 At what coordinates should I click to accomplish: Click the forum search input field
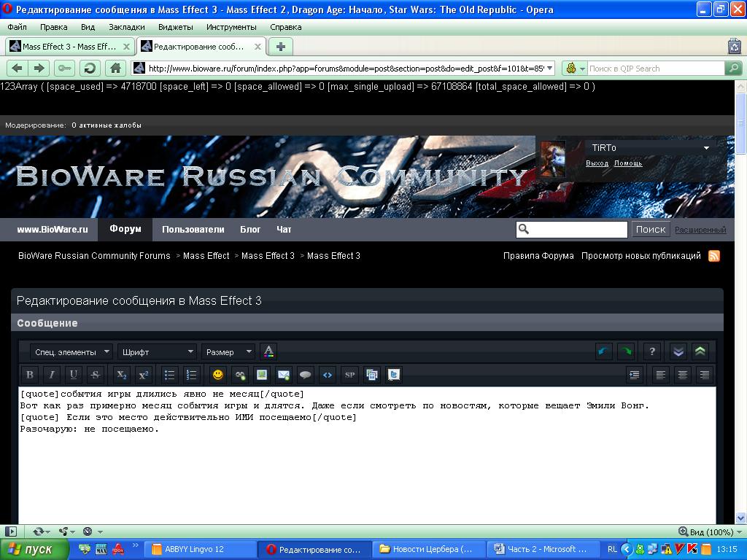tap(572, 230)
